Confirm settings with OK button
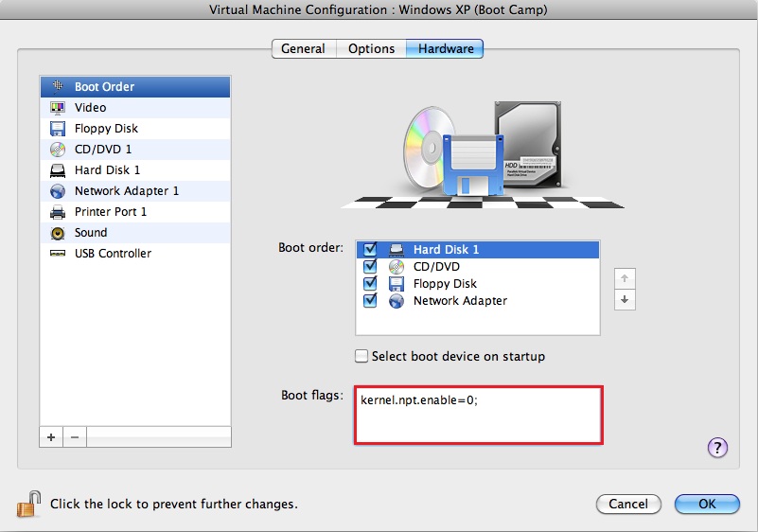Image resolution: width=758 pixels, height=532 pixels. 707,504
